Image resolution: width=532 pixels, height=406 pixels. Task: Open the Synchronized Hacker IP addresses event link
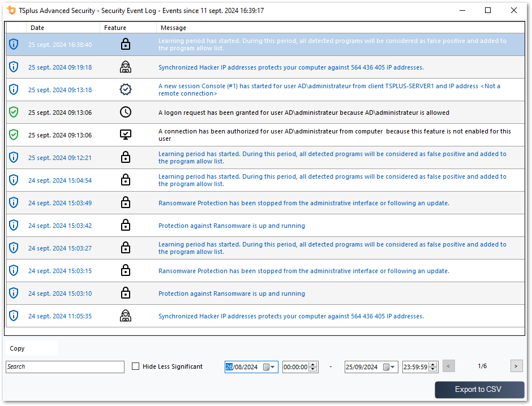coord(291,67)
